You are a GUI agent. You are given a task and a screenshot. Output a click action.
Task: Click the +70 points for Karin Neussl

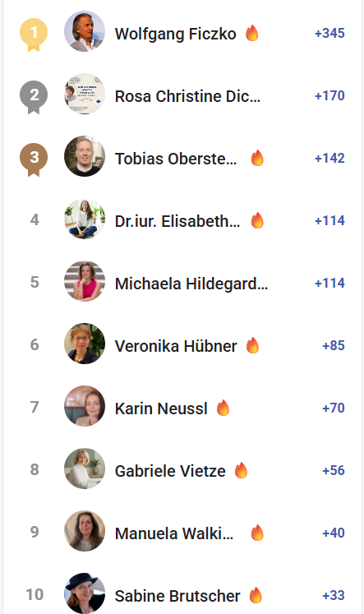[334, 408]
